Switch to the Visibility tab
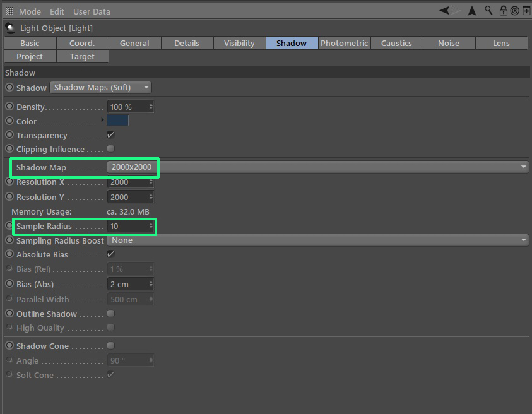 [x=239, y=43]
